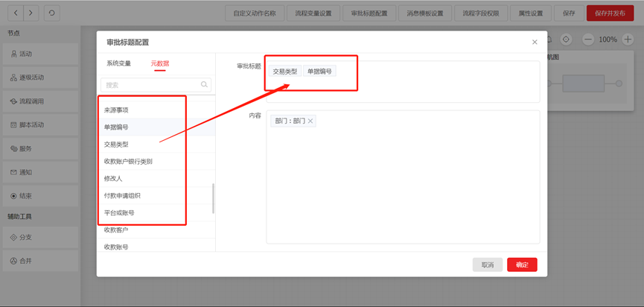Select the 元数据 tab
This screenshot has width=644, height=307.
click(159, 63)
